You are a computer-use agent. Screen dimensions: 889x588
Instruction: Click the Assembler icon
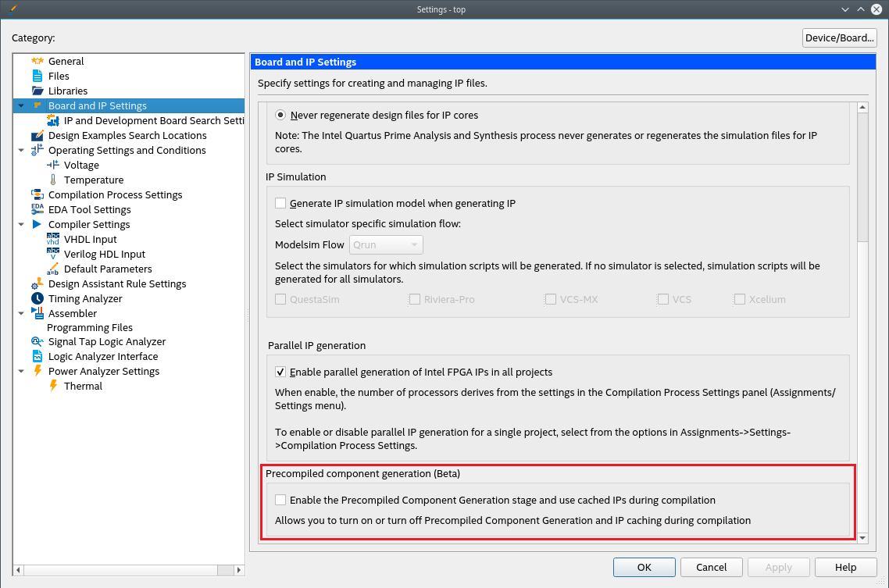[x=37, y=313]
